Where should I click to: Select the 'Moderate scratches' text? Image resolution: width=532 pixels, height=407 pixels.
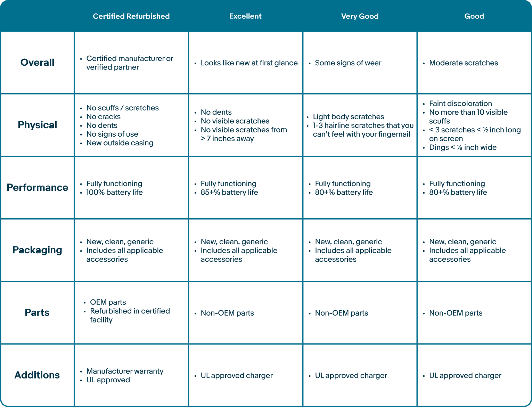[x=464, y=63]
